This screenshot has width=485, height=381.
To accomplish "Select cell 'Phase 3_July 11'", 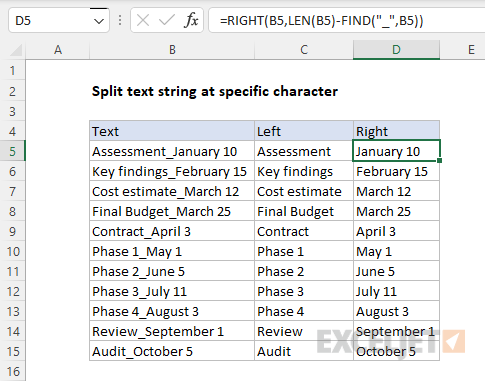I will [x=172, y=291].
